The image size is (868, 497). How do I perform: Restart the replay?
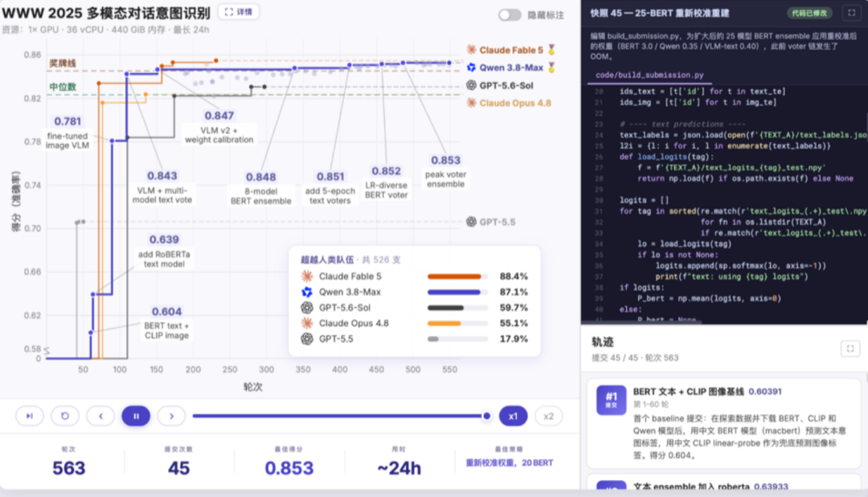65,416
